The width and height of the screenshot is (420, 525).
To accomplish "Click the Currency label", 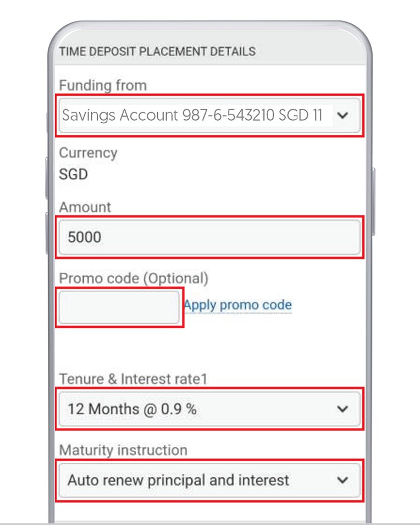I will click(x=89, y=153).
